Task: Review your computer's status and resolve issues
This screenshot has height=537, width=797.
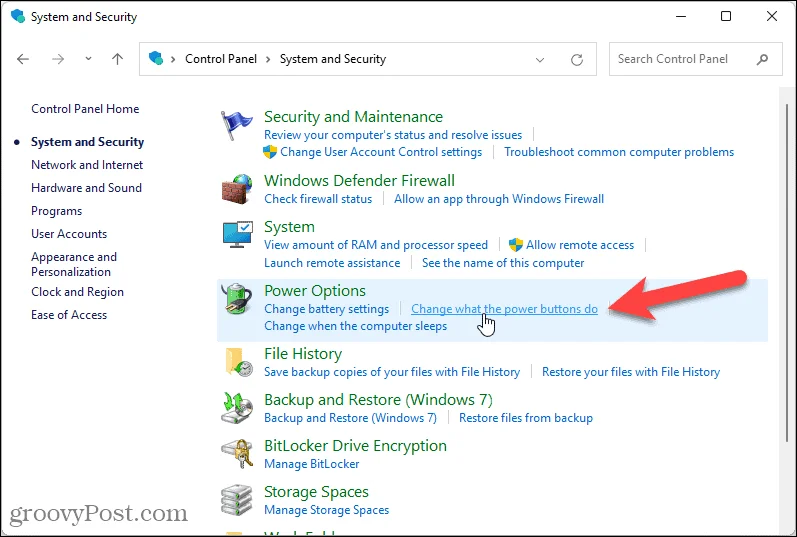Action: [x=393, y=135]
